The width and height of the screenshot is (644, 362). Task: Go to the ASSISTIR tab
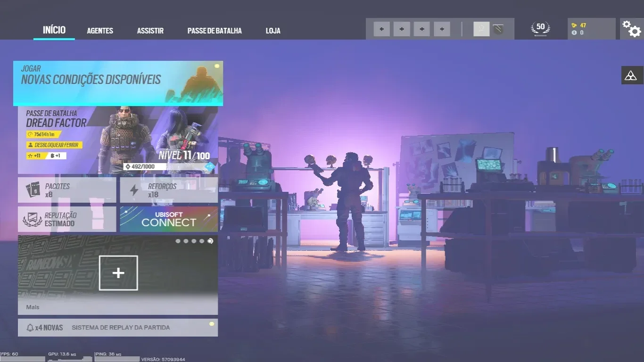(x=150, y=31)
